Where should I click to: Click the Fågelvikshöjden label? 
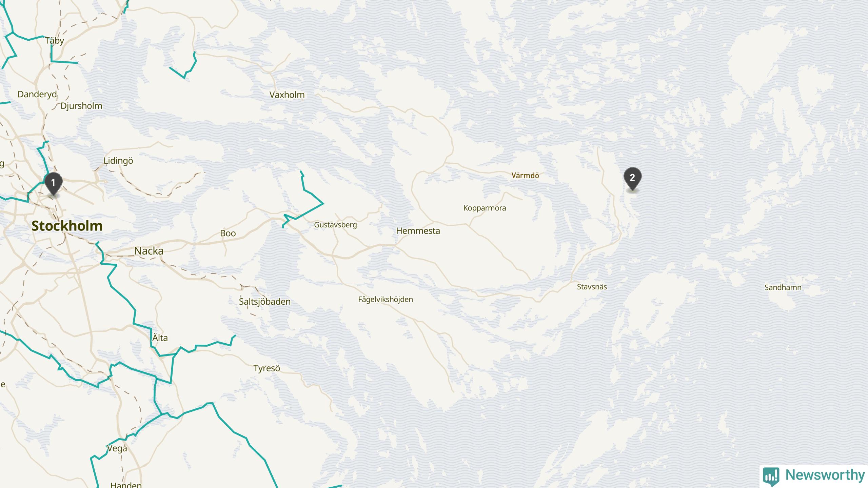(386, 300)
